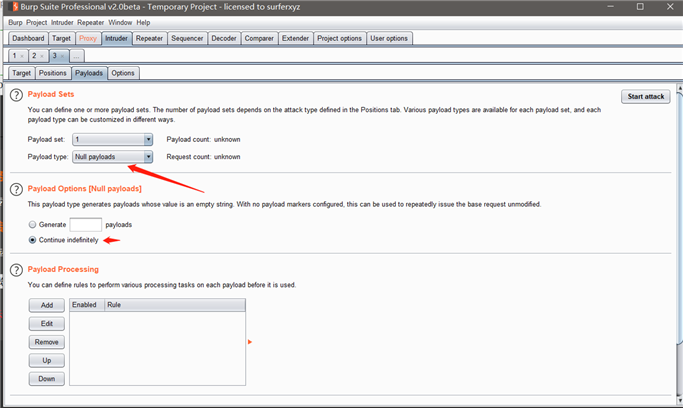
Task: Open help for Payload Processing section
Action: tap(16, 270)
